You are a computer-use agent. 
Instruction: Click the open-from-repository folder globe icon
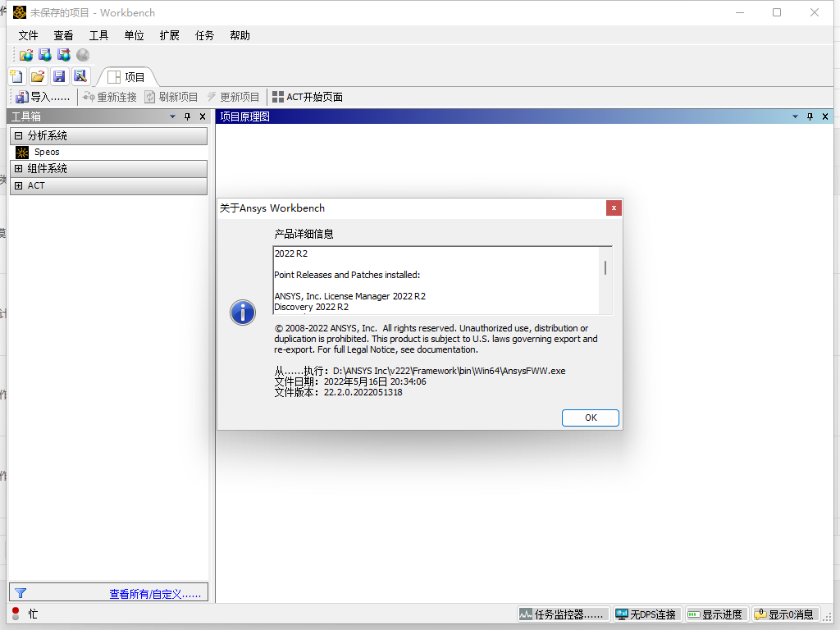pos(25,55)
